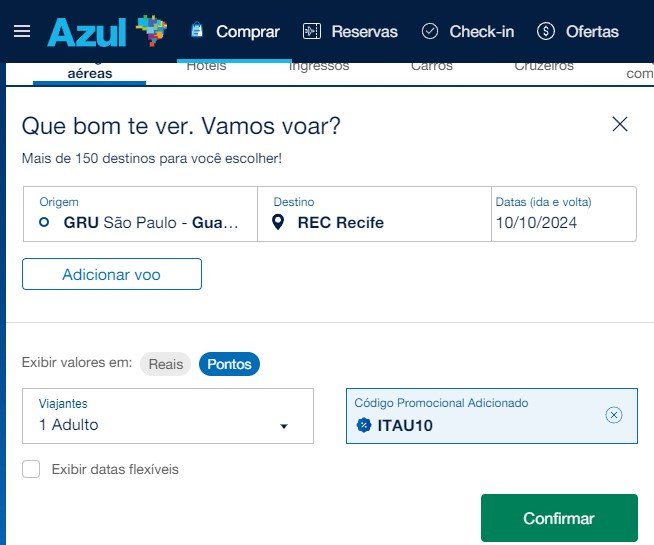Click the Ofertas dollar sign icon
The image size is (654, 545).
click(x=546, y=31)
